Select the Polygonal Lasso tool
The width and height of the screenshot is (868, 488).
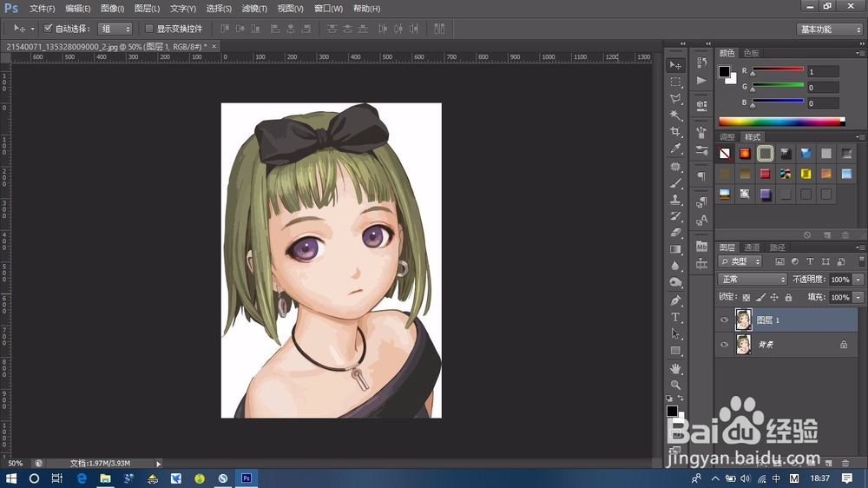(675, 99)
